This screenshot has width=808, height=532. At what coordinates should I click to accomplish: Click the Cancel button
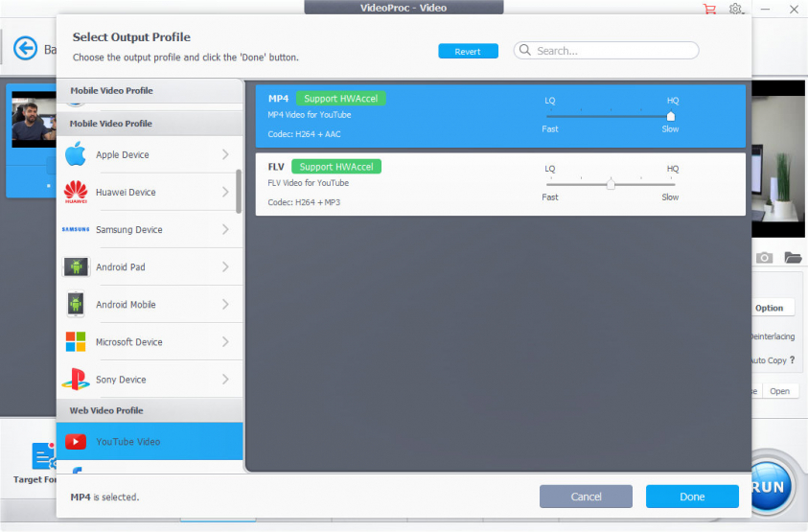click(x=586, y=497)
